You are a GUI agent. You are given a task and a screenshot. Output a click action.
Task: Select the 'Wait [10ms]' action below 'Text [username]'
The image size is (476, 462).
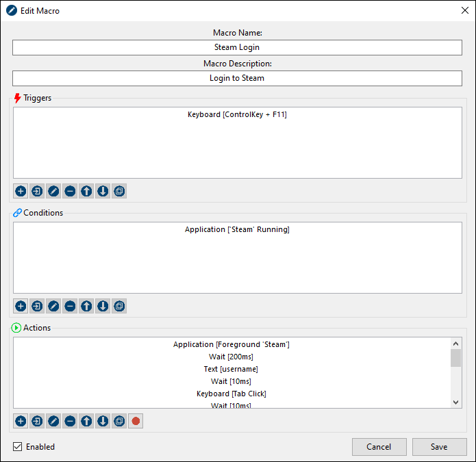click(231, 381)
